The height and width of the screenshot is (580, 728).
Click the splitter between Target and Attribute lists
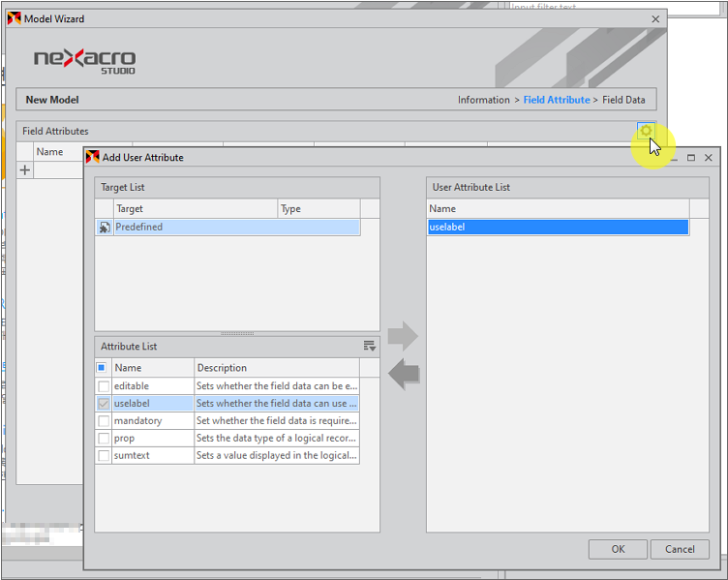(236, 334)
